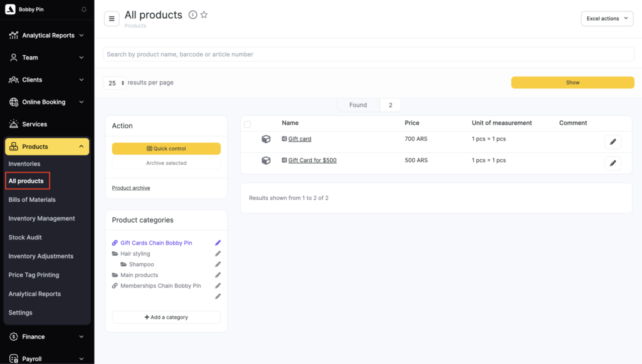Click Add a category button
This screenshot has width=642, height=364.
pos(166,318)
